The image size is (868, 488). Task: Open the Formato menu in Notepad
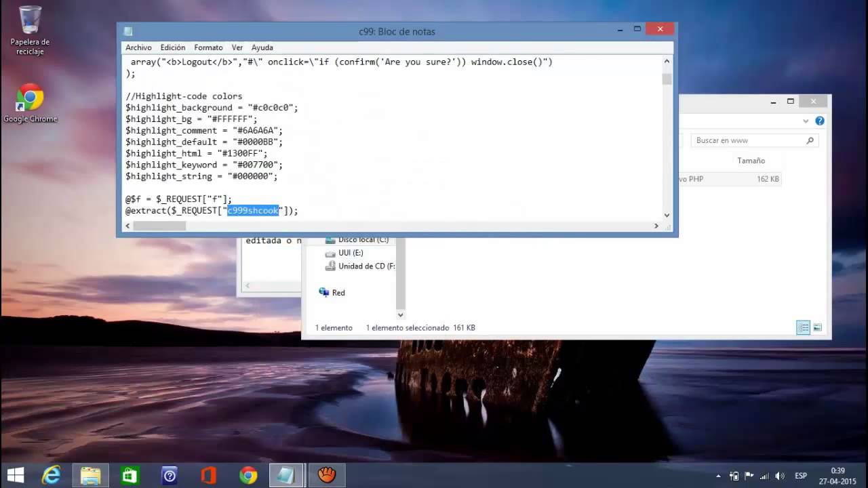[208, 47]
